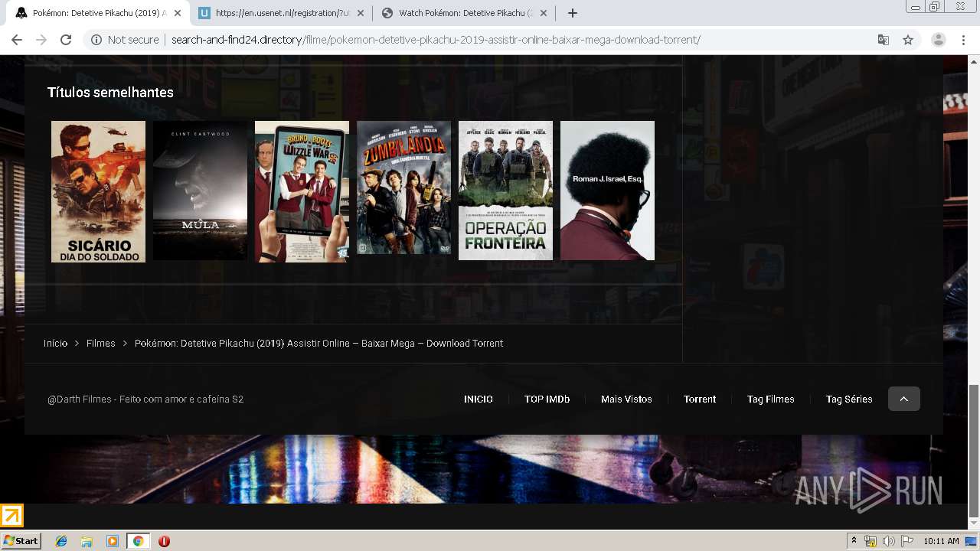Open the Chrome profile avatar
Image resolution: width=980 pixels, height=551 pixels.
click(938, 40)
